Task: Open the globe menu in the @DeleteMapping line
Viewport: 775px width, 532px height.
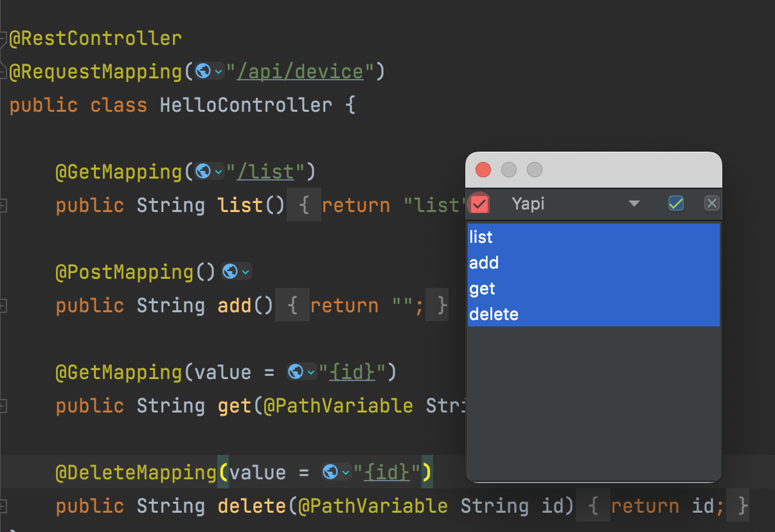Action: point(337,472)
